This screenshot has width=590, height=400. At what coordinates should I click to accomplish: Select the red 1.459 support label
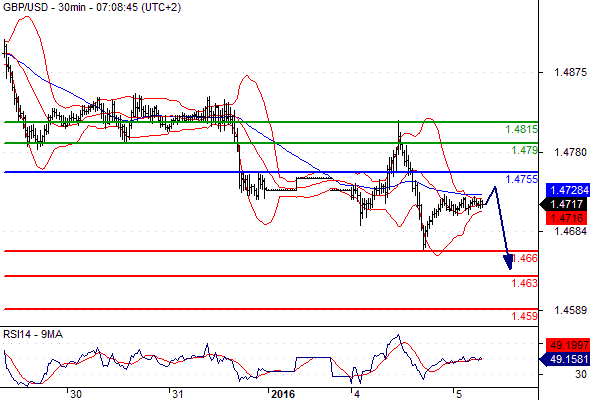tap(525, 316)
